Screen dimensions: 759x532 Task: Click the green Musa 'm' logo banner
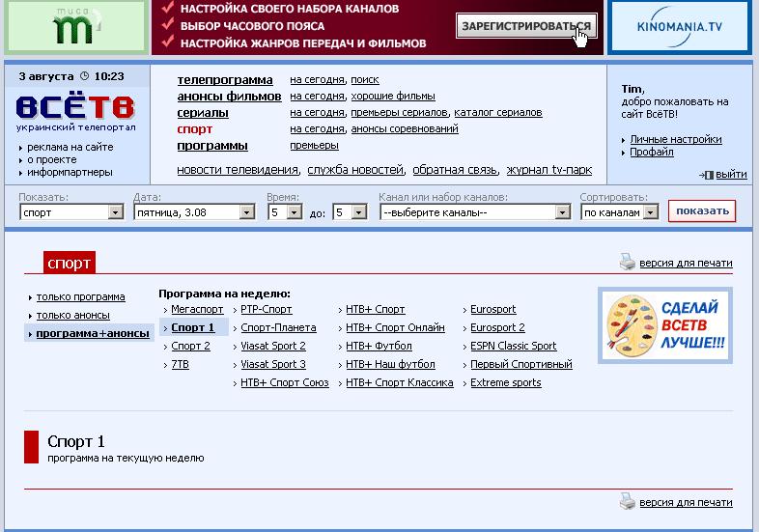[x=76, y=27]
